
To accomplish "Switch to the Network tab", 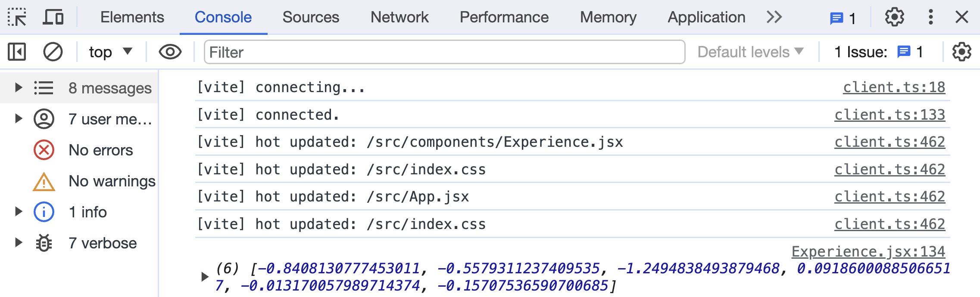I will [x=399, y=17].
